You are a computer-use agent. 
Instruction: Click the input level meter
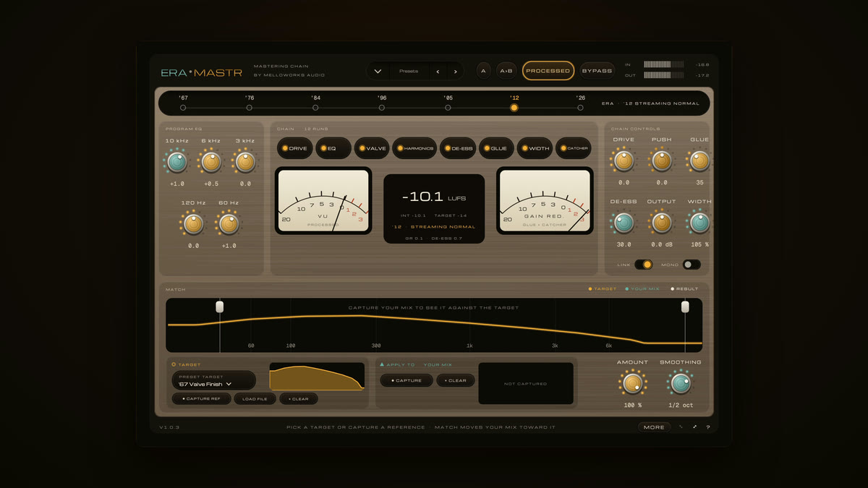[664, 64]
